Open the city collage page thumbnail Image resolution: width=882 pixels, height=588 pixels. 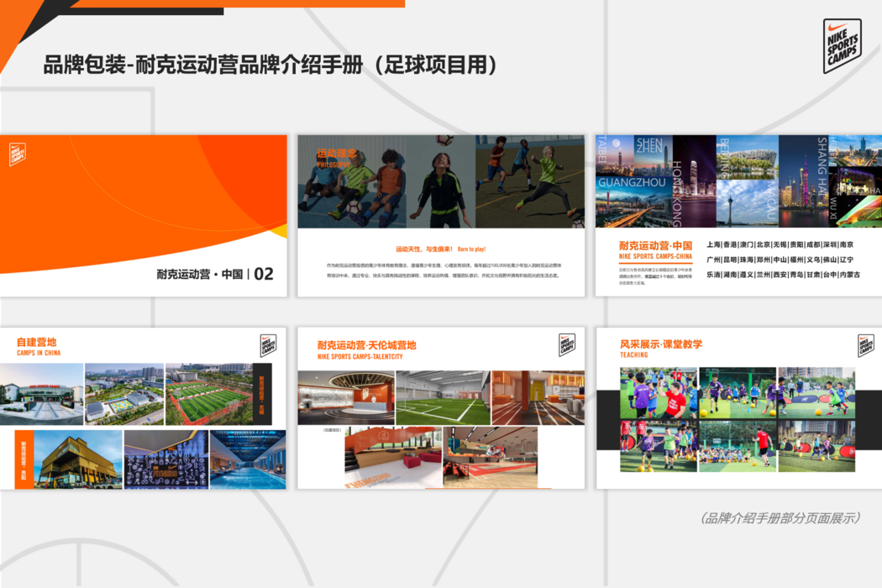coord(738,216)
